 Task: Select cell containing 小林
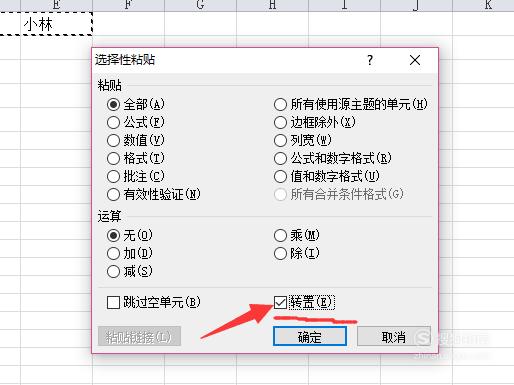[x=56, y=24]
